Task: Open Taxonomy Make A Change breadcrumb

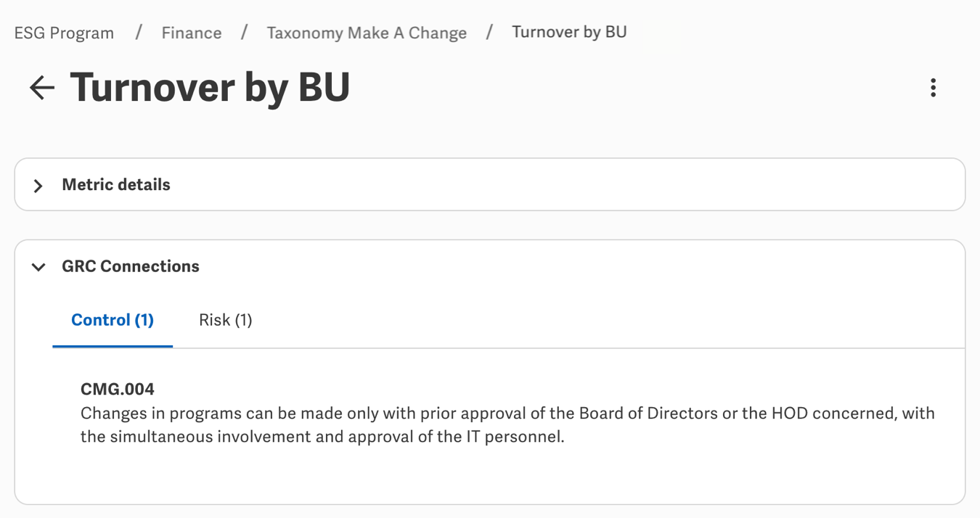Action: pyautogui.click(x=367, y=33)
